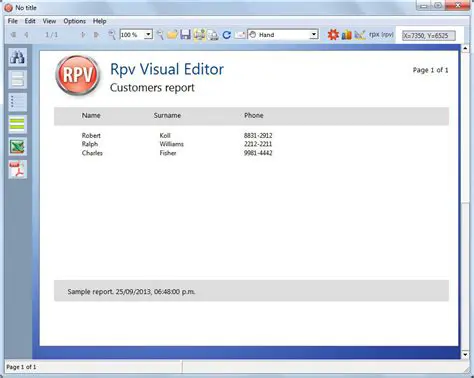474x378 pixels.
Task: Export report to Excel from sidebar
Action: tap(17, 147)
